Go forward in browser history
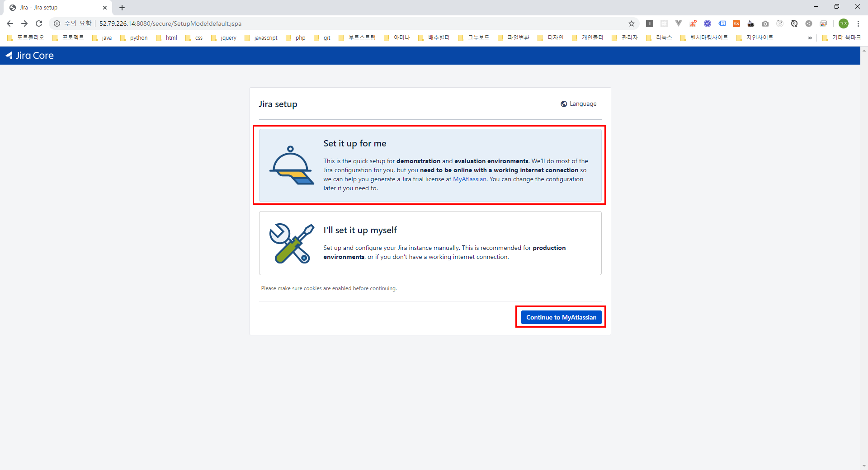868x470 pixels. pyautogui.click(x=24, y=23)
